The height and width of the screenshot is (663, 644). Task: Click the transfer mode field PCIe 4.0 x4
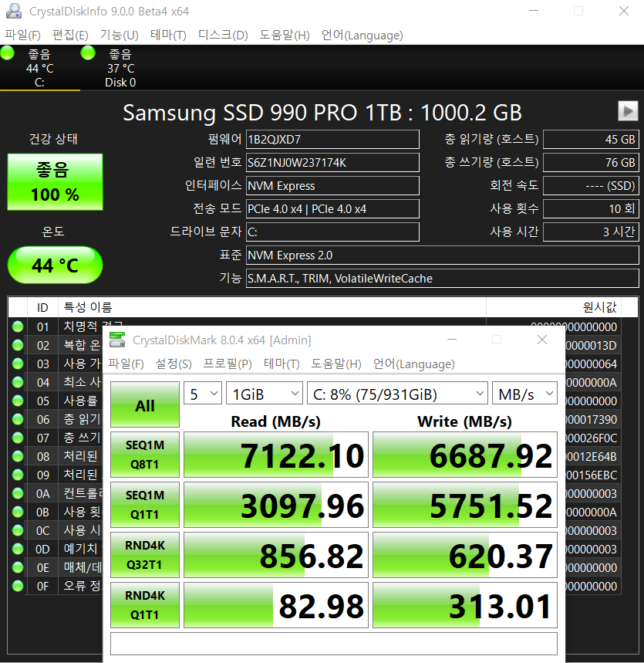click(x=332, y=209)
